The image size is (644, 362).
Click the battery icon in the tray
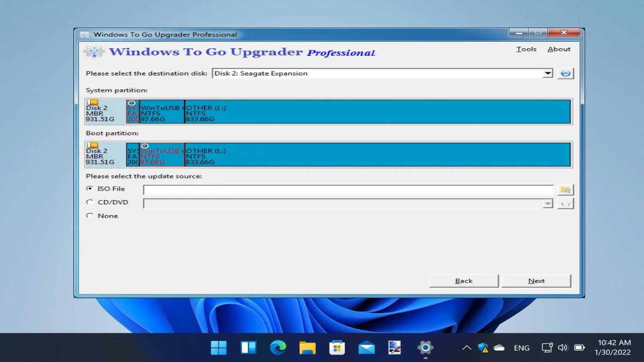coord(579,347)
